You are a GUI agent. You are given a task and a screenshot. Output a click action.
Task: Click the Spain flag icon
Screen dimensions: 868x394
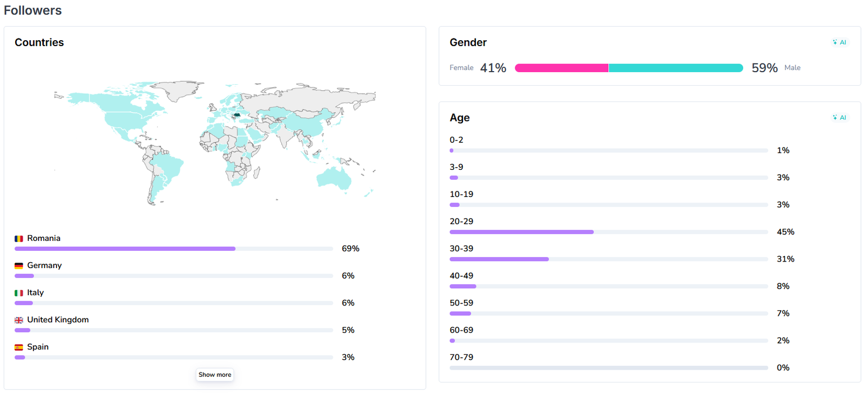pyautogui.click(x=19, y=347)
